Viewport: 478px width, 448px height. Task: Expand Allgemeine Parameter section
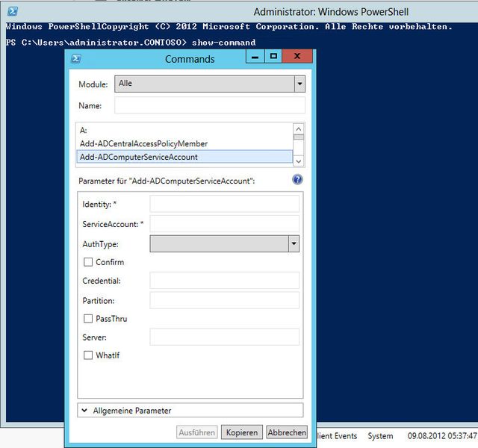(x=190, y=411)
